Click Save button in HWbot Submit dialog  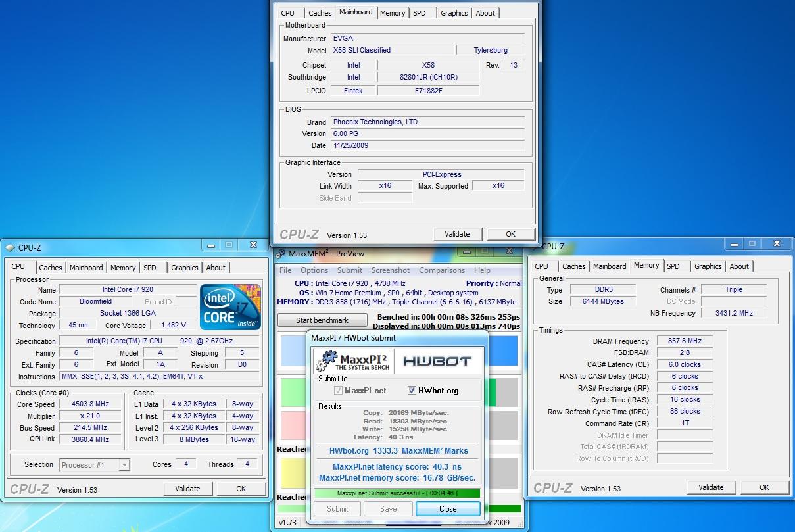click(x=389, y=508)
